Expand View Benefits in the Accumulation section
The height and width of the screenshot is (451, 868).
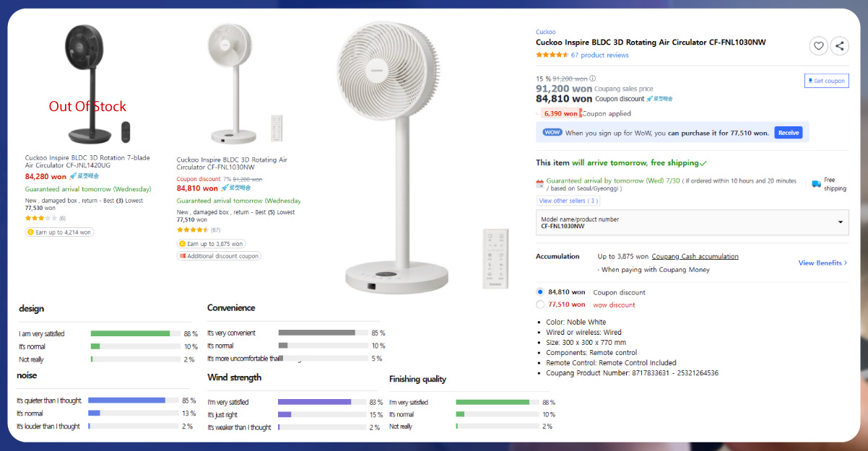point(822,263)
